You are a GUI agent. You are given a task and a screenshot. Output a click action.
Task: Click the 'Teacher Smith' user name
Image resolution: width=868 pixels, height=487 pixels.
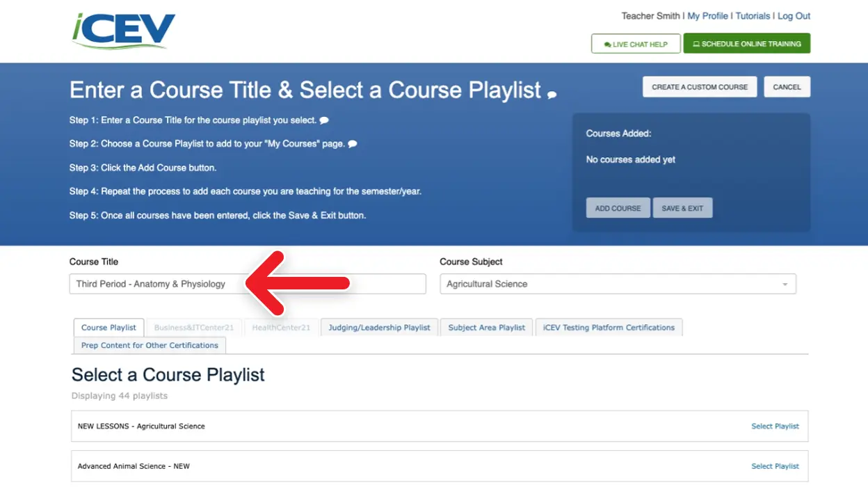pyautogui.click(x=650, y=16)
